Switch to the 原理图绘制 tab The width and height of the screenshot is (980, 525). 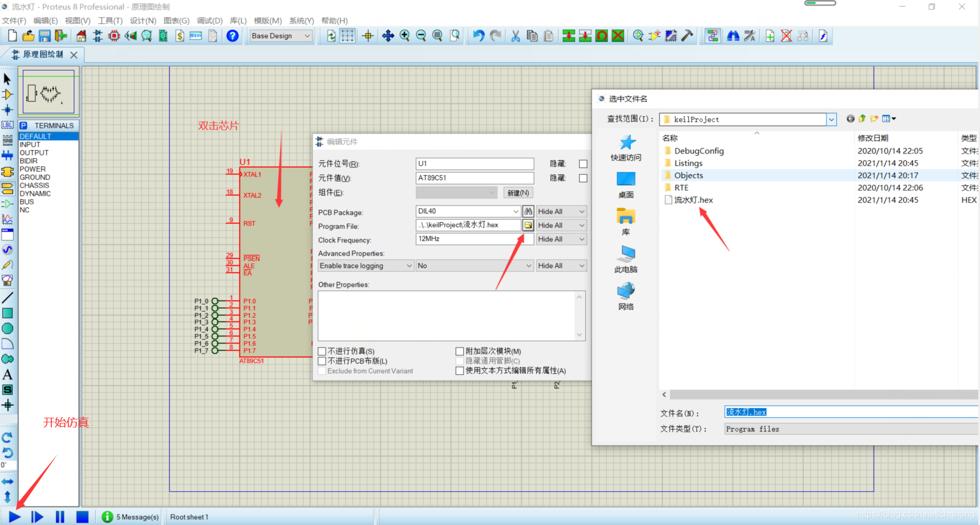coord(43,55)
